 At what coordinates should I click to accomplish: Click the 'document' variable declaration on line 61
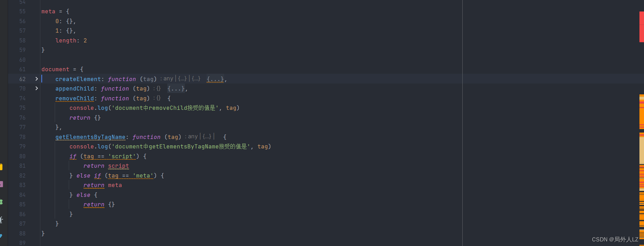(55, 69)
